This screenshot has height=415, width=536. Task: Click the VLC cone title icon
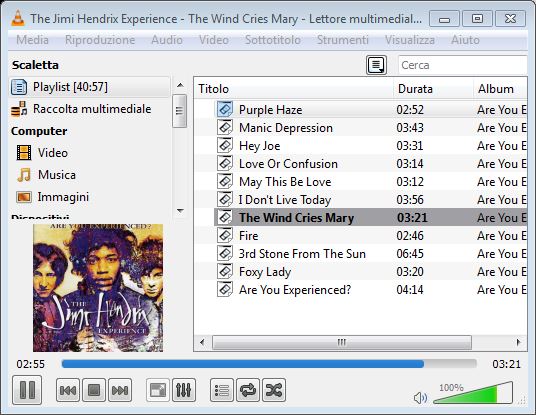pos(18,18)
